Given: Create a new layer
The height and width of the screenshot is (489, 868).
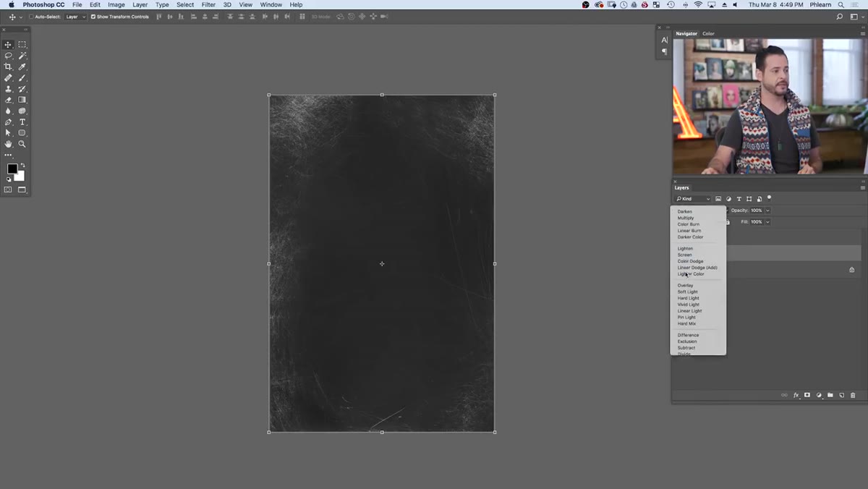Looking at the screenshot, I should pyautogui.click(x=842, y=395).
